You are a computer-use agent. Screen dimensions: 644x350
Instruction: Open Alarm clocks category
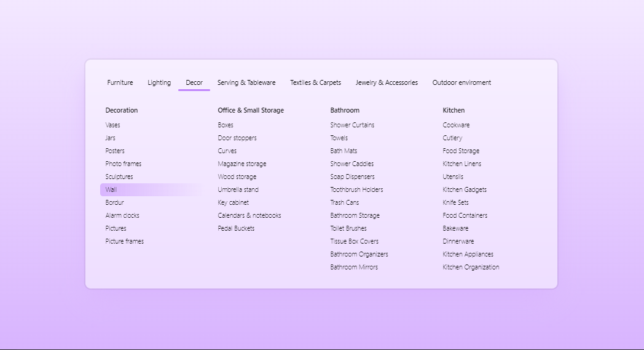[122, 215]
